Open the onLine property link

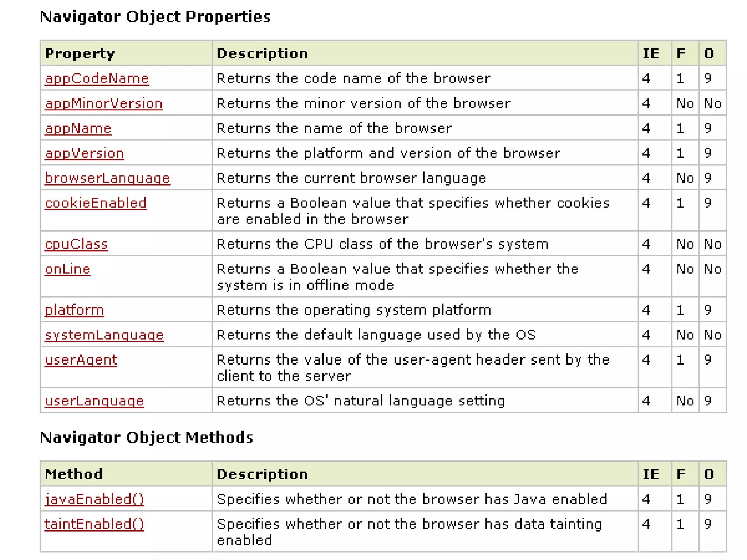67,269
